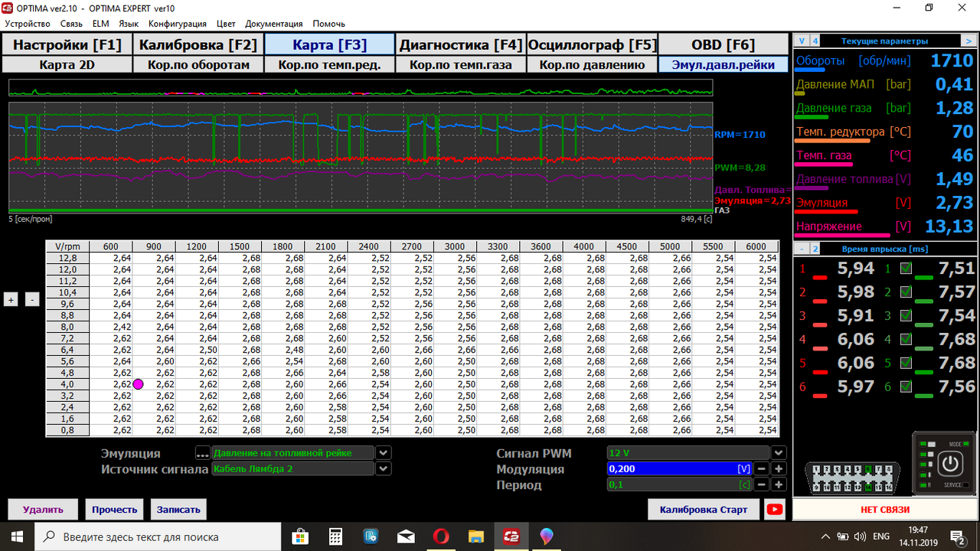The height and width of the screenshot is (551, 980).
Task: Open Opera browser from the taskbar
Action: [440, 536]
